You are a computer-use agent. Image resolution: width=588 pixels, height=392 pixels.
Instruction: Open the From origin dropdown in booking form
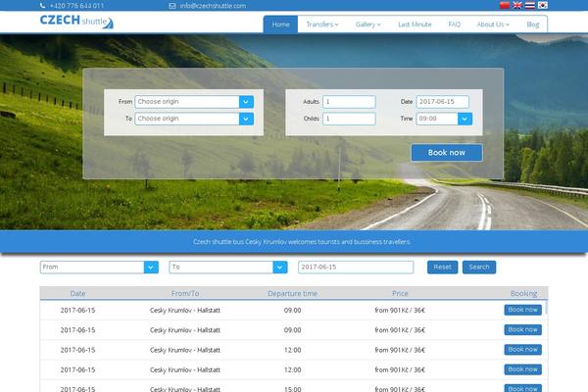194,102
